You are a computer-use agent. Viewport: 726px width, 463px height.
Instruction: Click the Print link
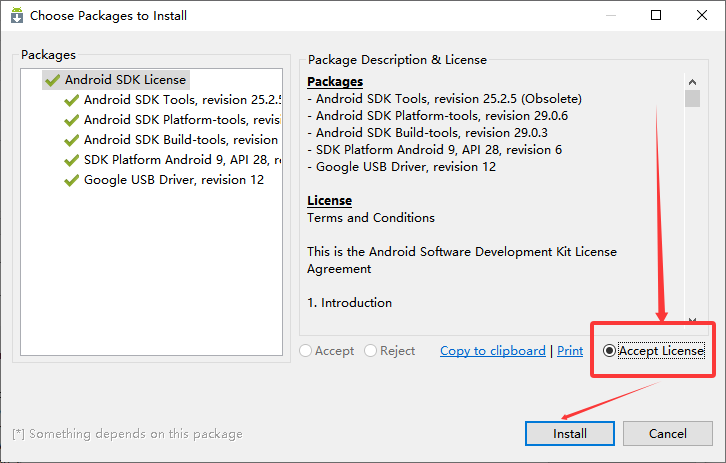pos(570,351)
